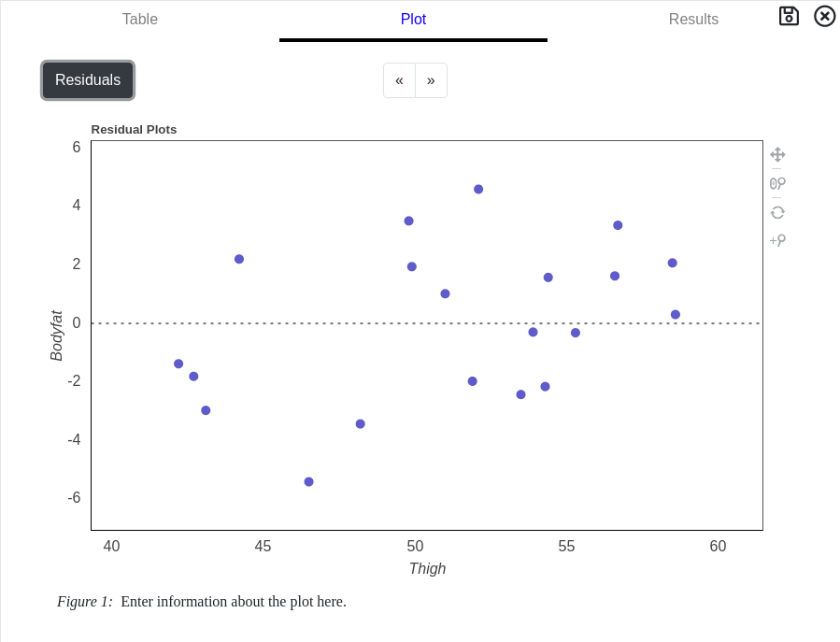
Task: Click the « previous plot arrow
Action: (x=399, y=80)
